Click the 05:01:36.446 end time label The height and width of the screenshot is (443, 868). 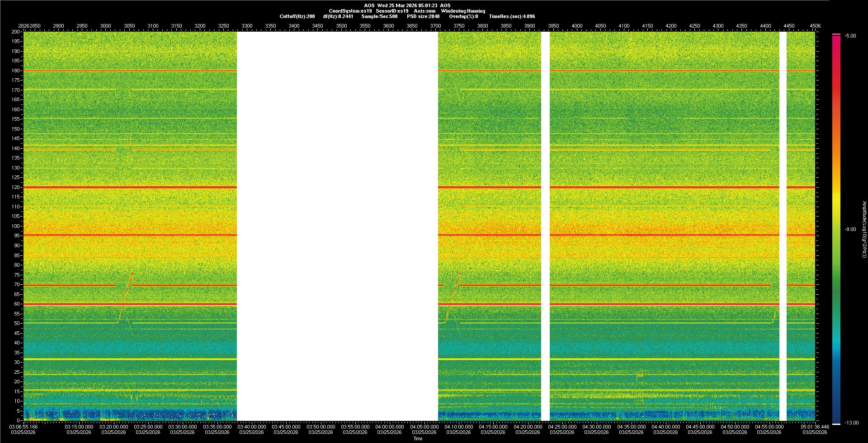(815, 427)
